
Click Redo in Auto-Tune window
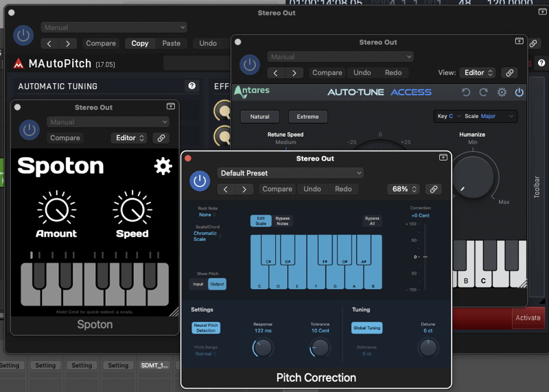[x=393, y=73]
